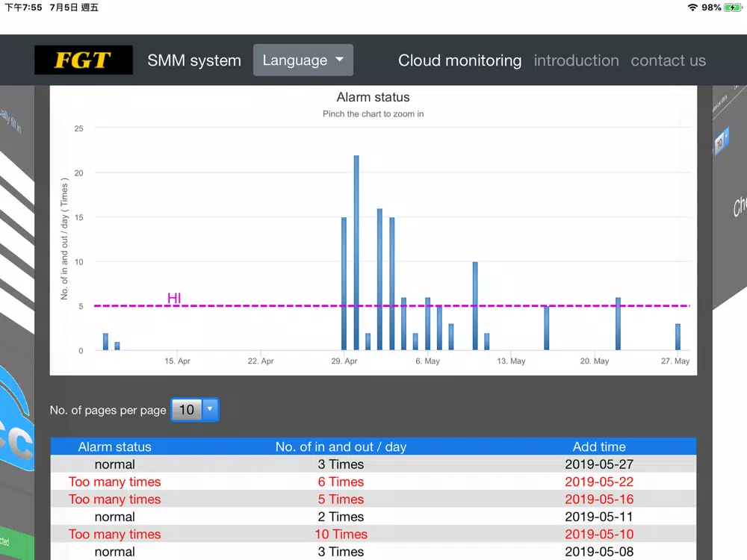Open the Language dropdown

(303, 60)
